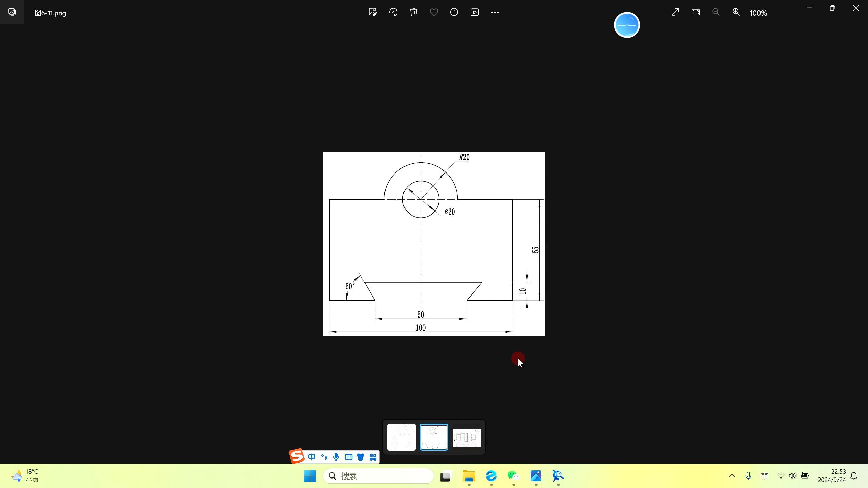This screenshot has width=868, height=488.
Task: Toggle Chinese/English mode on Sogou bar
Action: pos(312,457)
